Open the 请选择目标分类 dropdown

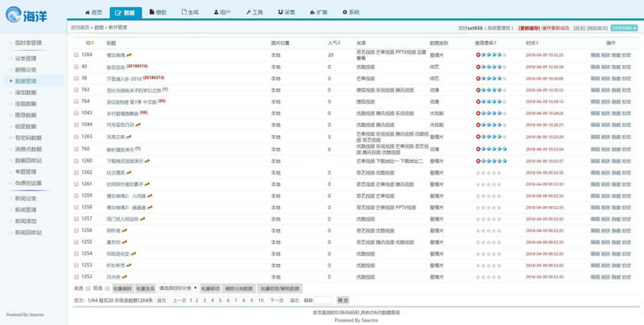point(178,287)
